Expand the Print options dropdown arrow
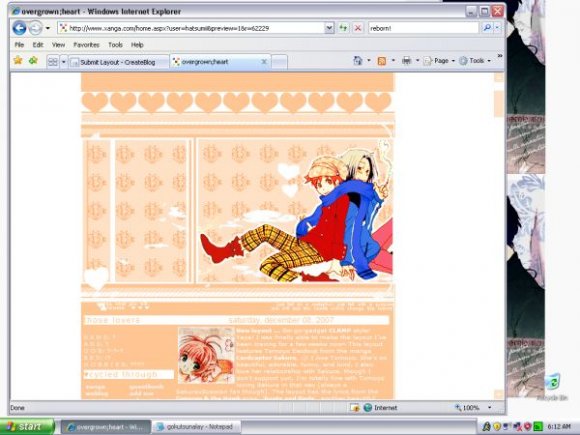The image size is (580, 435). tap(418, 61)
